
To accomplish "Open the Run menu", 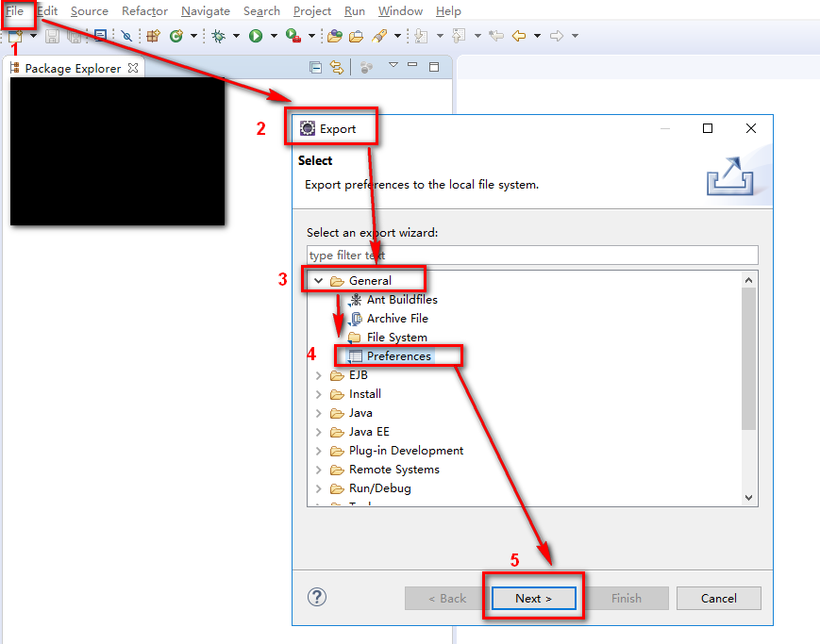I will pos(355,11).
